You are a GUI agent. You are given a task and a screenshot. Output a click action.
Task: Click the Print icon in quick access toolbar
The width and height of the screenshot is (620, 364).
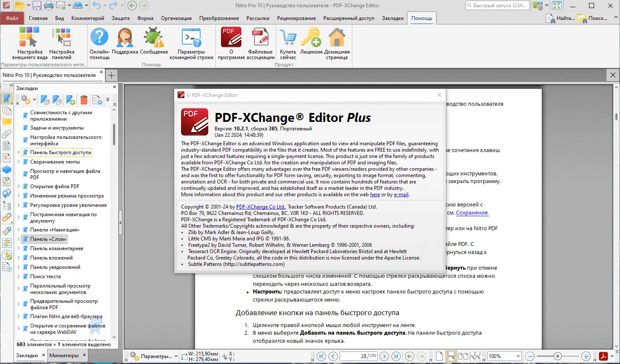click(49, 6)
